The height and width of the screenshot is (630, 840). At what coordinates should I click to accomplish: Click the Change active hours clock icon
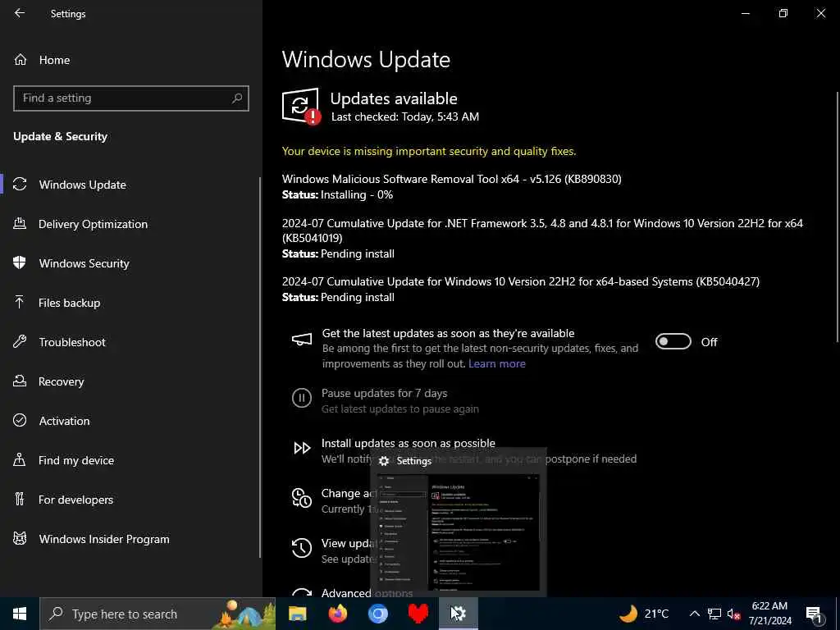pyautogui.click(x=302, y=498)
